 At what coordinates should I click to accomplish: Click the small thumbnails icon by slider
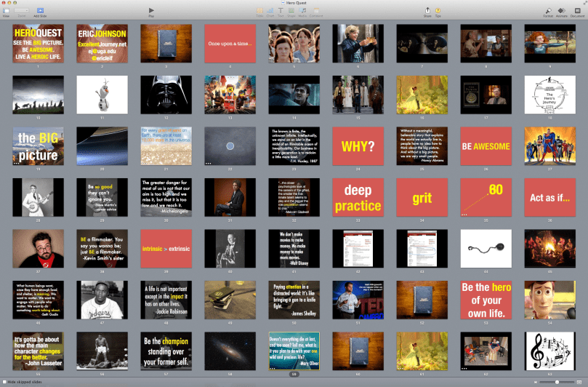click(x=535, y=382)
